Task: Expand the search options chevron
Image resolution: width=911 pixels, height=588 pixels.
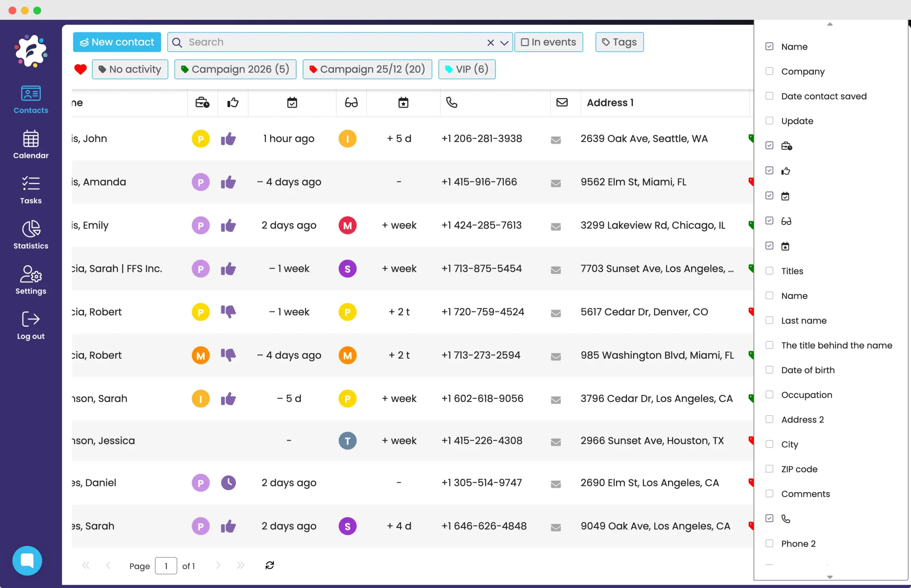Action: pos(504,42)
